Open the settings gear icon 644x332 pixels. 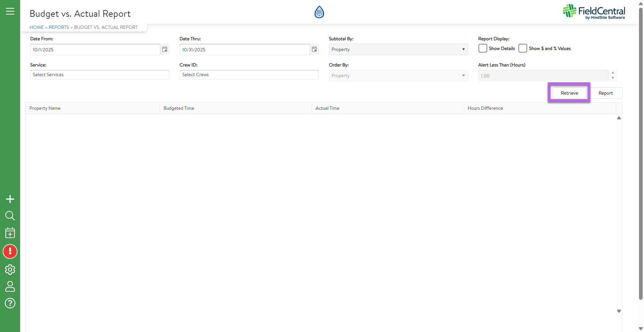pyautogui.click(x=10, y=270)
